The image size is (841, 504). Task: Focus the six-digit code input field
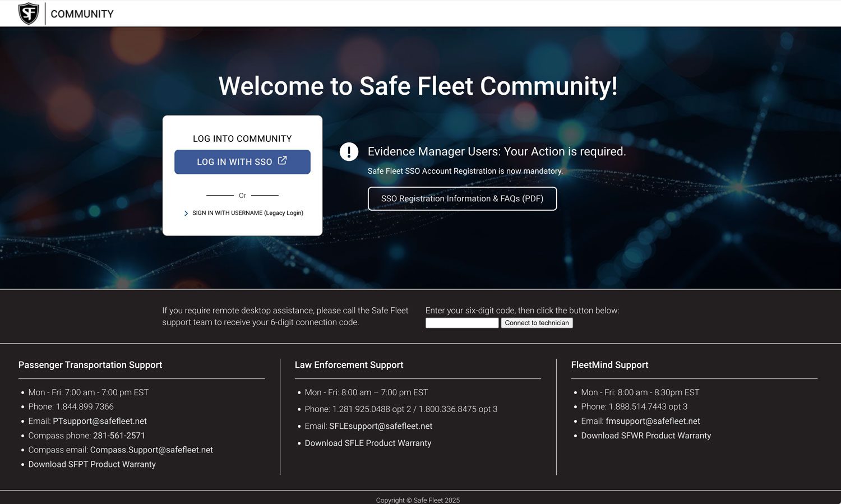point(462,323)
